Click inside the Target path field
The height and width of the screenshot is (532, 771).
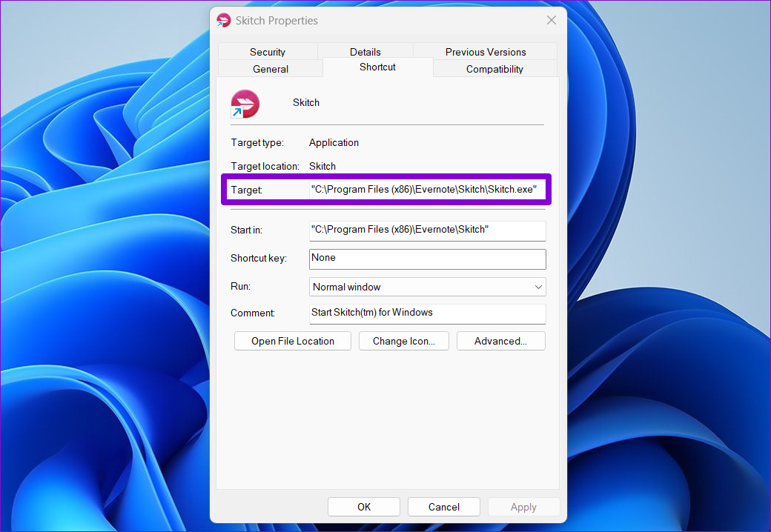tap(427, 190)
